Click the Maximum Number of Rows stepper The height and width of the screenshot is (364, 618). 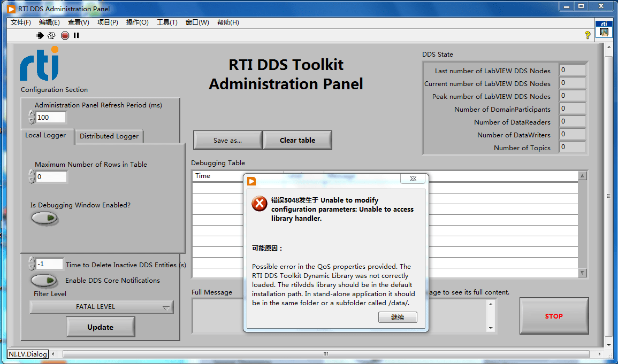pyautogui.click(x=32, y=177)
